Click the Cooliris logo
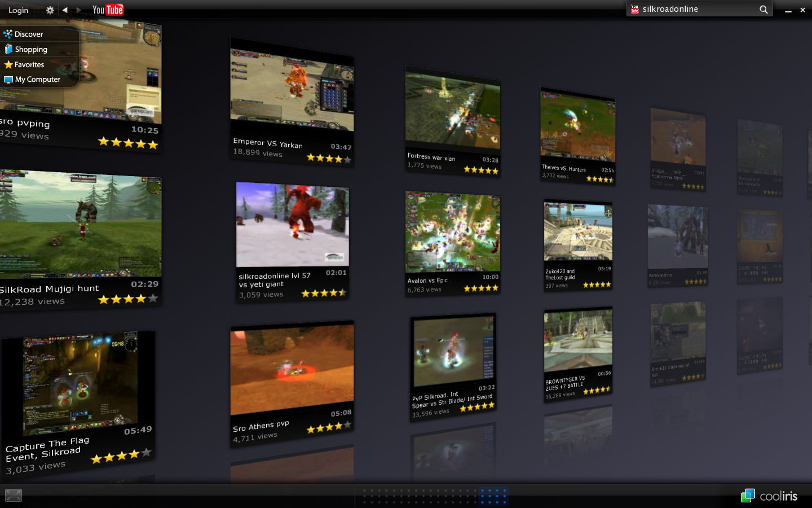 (x=769, y=496)
